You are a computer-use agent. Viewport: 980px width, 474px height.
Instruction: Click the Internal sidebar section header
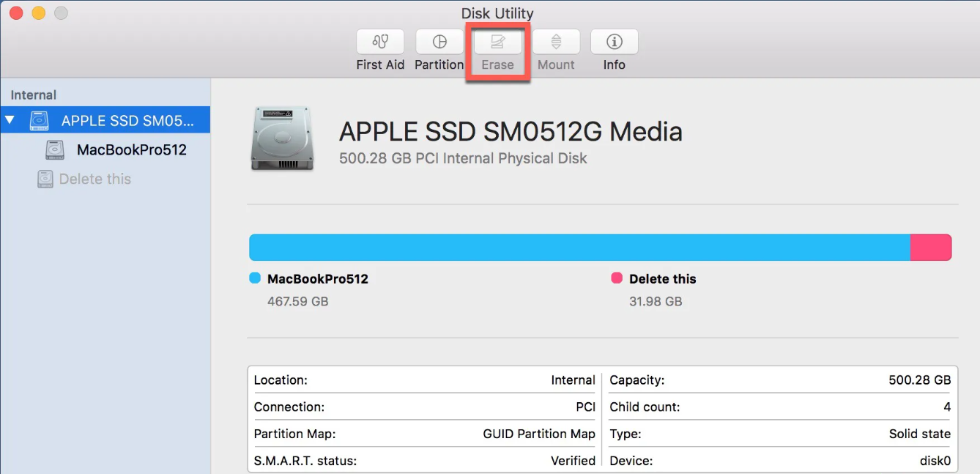pos(34,95)
